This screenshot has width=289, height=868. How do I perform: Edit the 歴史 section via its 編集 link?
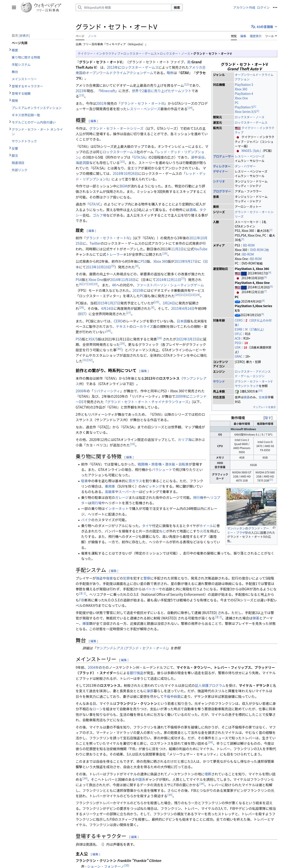point(91,231)
